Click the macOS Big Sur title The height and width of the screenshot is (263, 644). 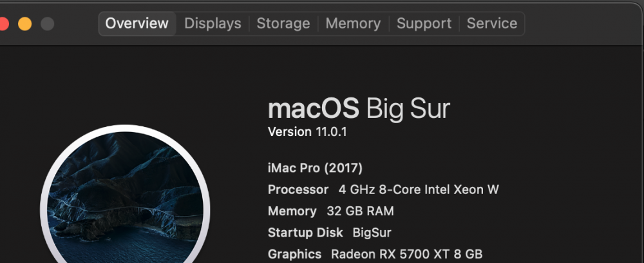[359, 109]
